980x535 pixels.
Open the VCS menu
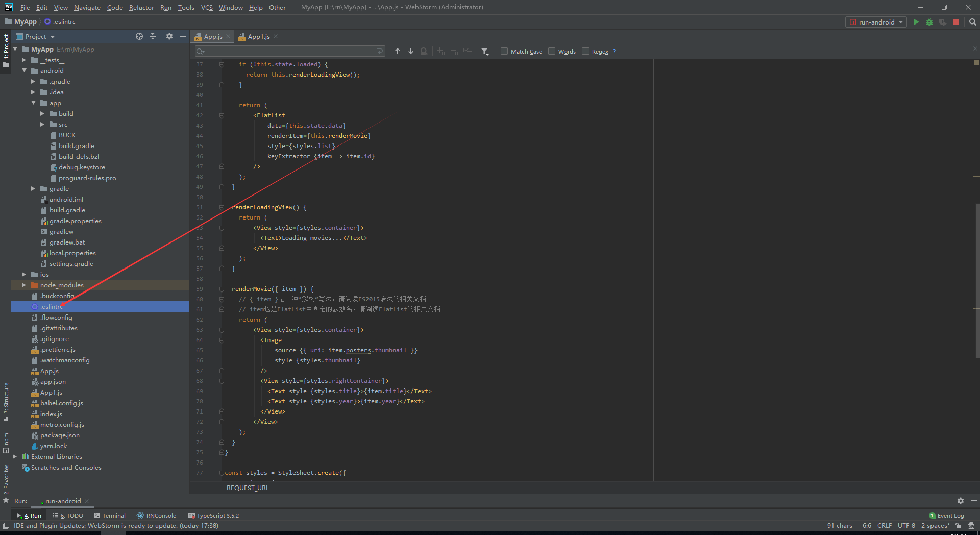(207, 7)
